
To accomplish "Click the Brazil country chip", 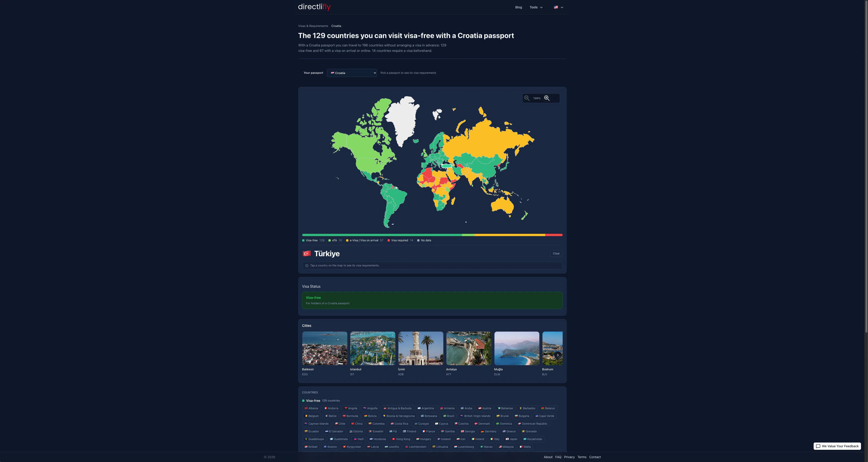I will pyautogui.click(x=448, y=416).
